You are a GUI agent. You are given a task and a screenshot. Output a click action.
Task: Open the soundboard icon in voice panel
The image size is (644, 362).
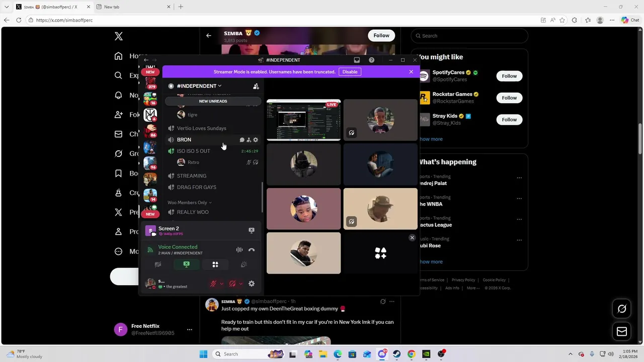point(244,264)
